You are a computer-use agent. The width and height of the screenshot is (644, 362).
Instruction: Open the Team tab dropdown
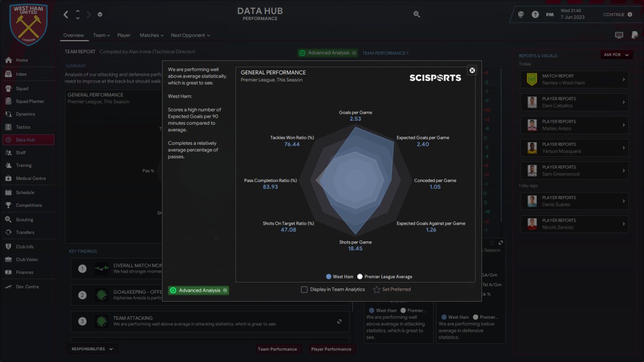click(x=101, y=35)
